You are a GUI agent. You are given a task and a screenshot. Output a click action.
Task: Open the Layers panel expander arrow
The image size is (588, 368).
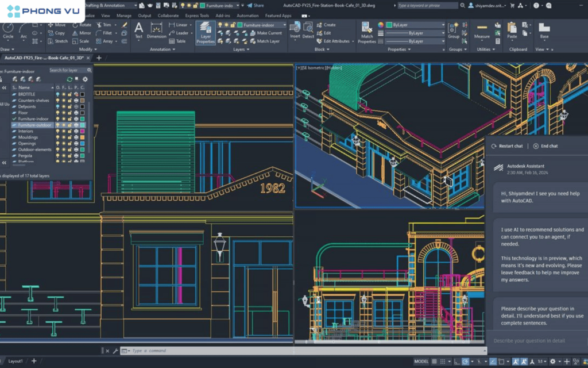[248, 49]
